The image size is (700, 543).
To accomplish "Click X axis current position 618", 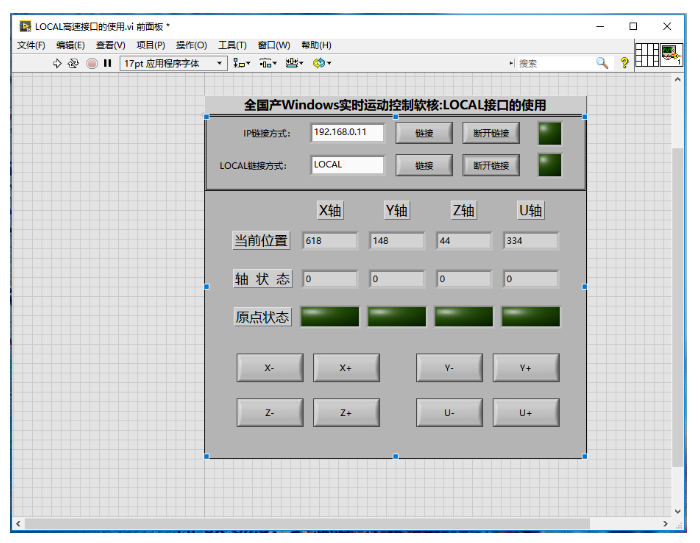I will (330, 241).
